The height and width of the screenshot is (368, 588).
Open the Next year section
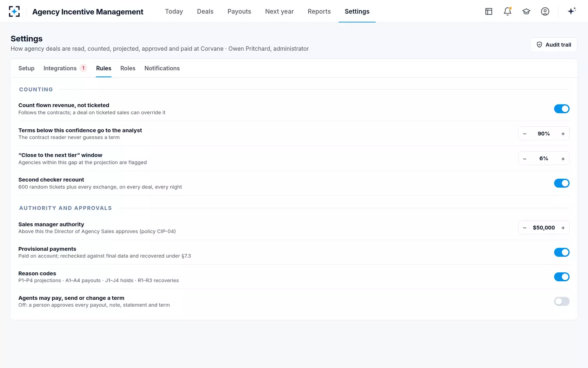pos(279,11)
